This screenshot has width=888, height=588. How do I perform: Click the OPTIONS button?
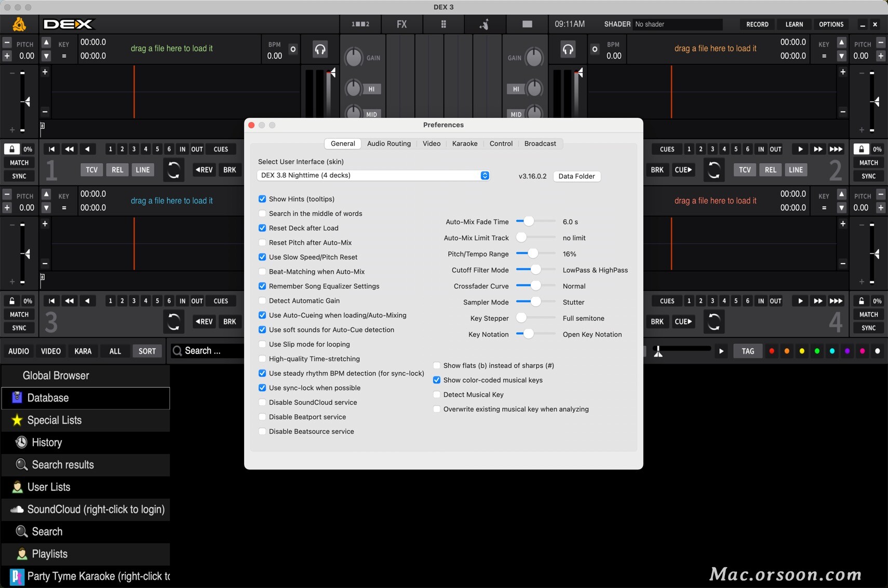pos(831,24)
